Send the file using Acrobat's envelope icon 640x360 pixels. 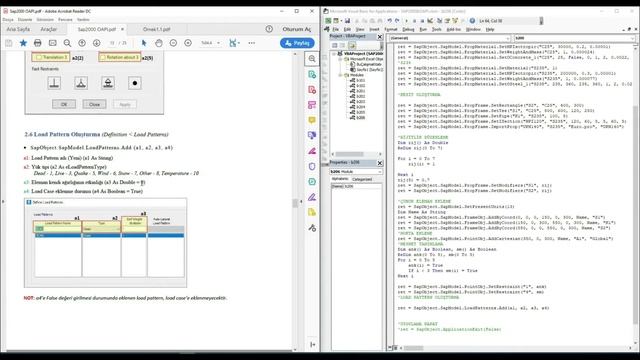53,43
